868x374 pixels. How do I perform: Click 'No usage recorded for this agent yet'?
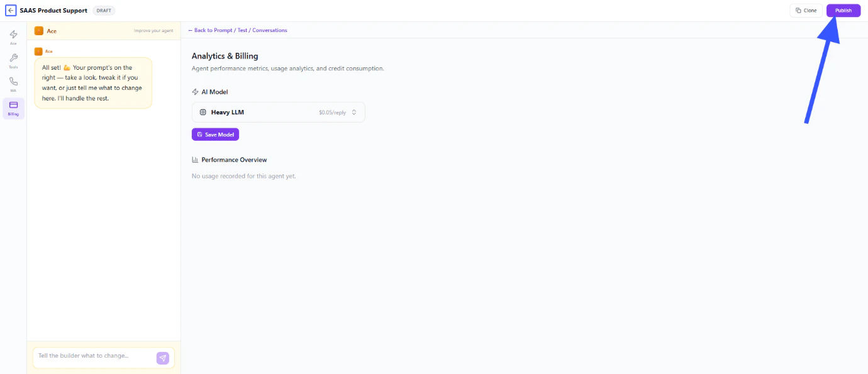(243, 176)
